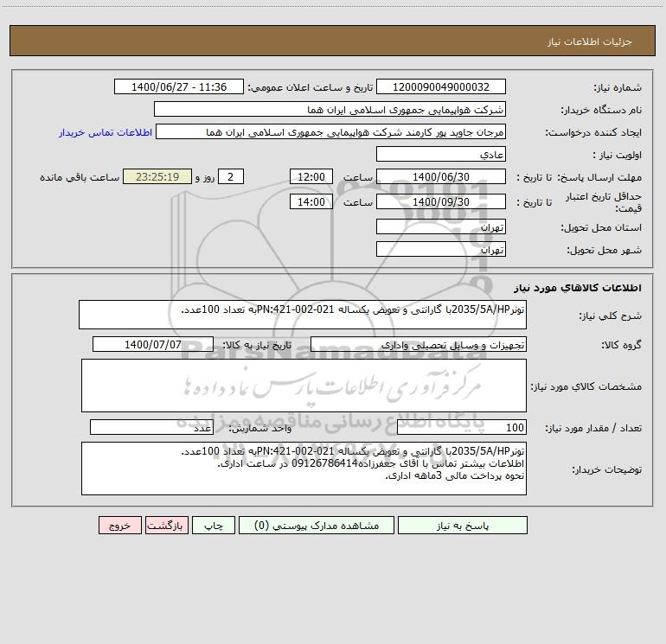
Task: Click the پاسخ به نیاز button
Action: tap(463, 525)
